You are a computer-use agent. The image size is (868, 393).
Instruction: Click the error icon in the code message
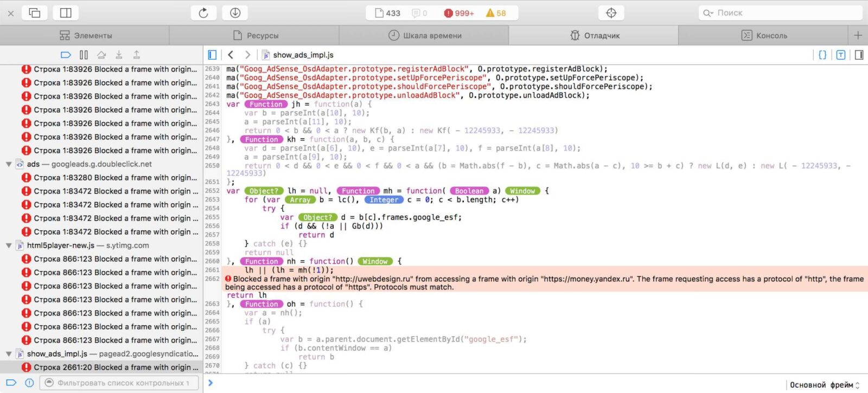[x=228, y=279]
